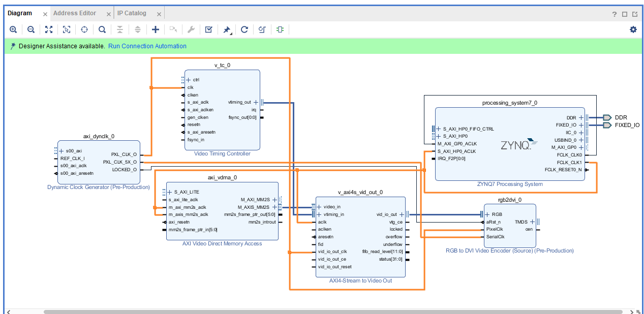Click the Zoom Out toolbar icon
The width and height of the screenshot is (644, 314).
[x=31, y=29]
